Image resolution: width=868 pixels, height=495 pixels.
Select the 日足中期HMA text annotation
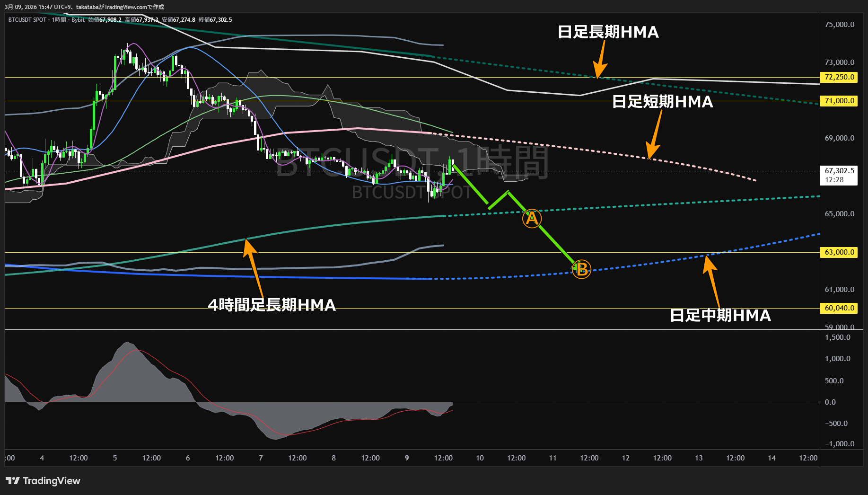tap(720, 316)
